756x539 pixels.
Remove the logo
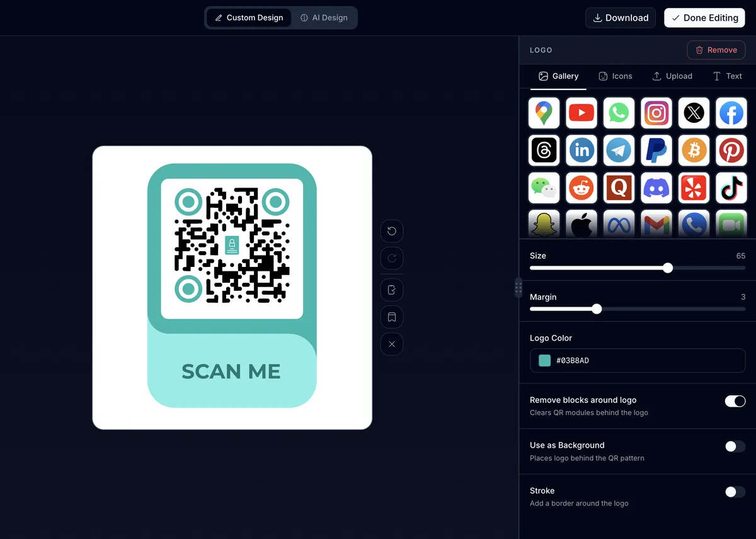tap(716, 50)
